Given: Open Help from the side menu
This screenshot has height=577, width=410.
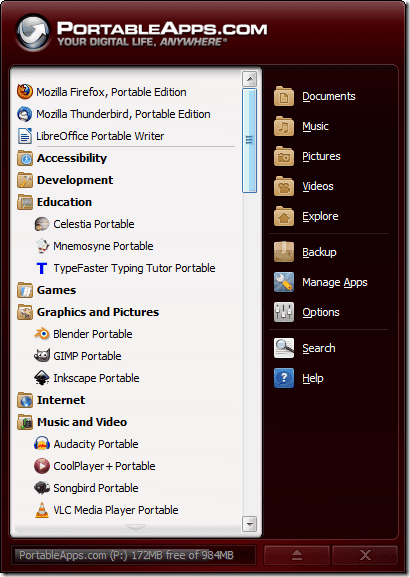Looking at the screenshot, I should 313,378.
